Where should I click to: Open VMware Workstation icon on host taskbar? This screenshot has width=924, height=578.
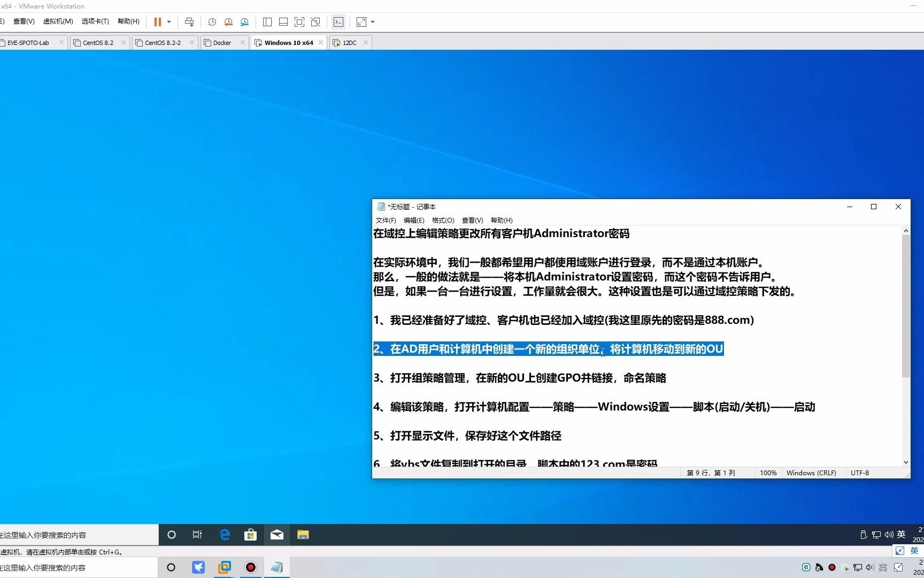tap(224, 567)
